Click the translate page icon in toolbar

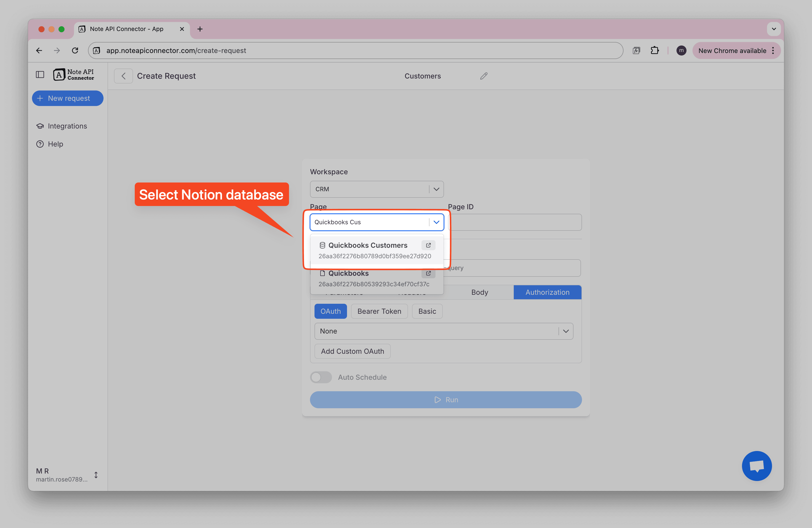coord(636,50)
